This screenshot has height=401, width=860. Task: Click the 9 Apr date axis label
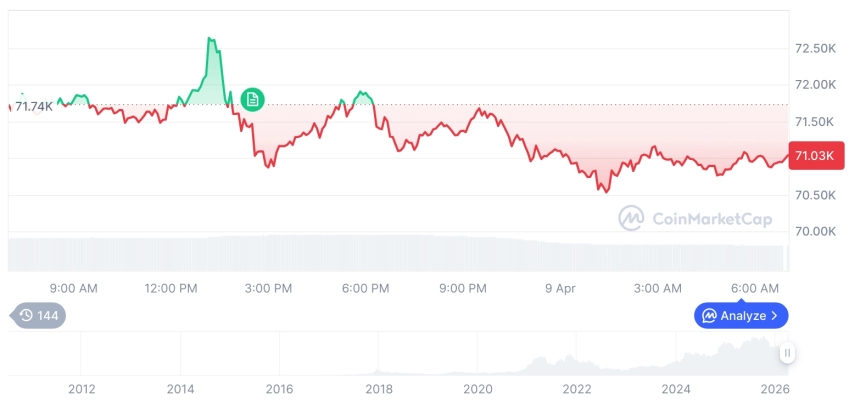click(x=560, y=289)
